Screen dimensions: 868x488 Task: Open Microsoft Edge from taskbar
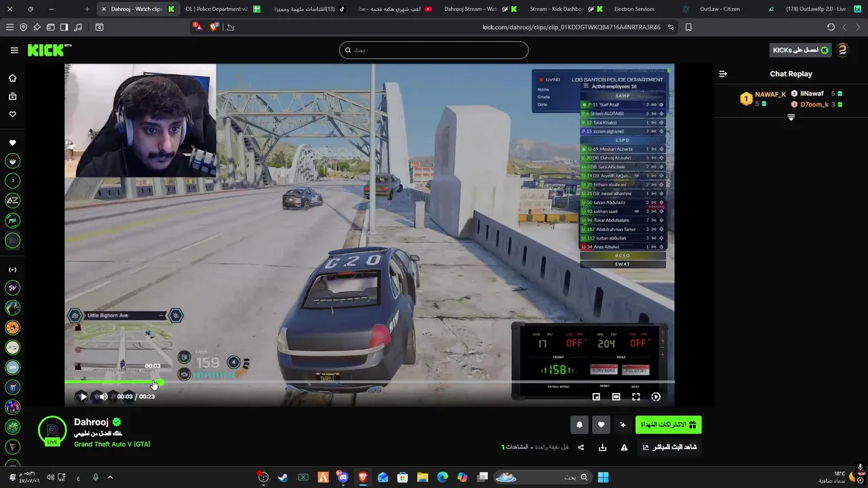click(443, 477)
